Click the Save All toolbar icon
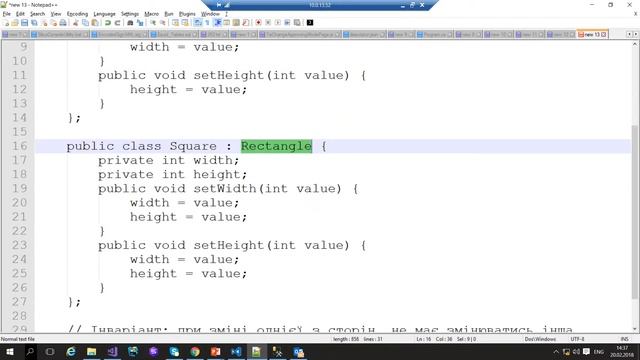Viewport: 640px width, 360px height. tap(34, 23)
